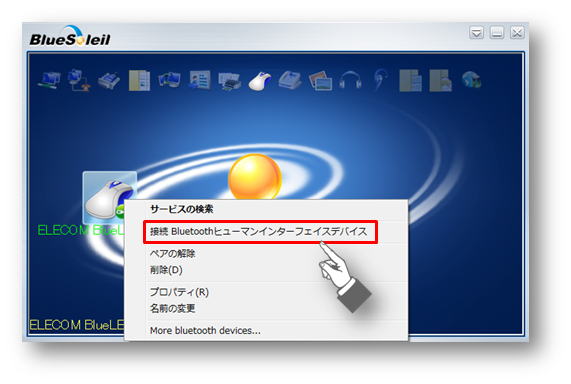Screen dimensions: 571x384
Task: Click the Fax service icon
Action: click(x=290, y=80)
